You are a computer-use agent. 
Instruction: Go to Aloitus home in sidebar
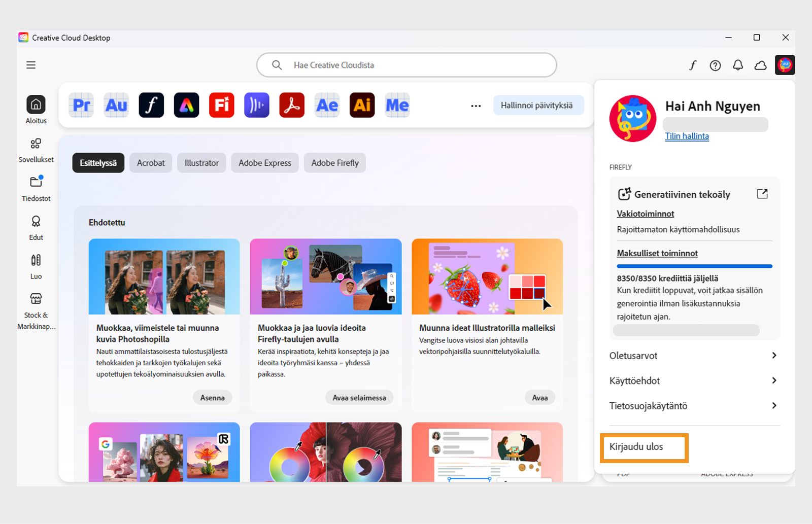(x=36, y=110)
